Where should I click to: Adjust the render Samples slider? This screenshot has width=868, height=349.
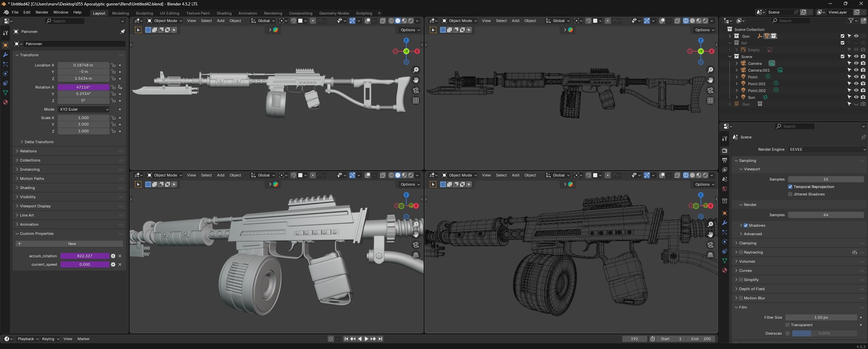(826, 215)
